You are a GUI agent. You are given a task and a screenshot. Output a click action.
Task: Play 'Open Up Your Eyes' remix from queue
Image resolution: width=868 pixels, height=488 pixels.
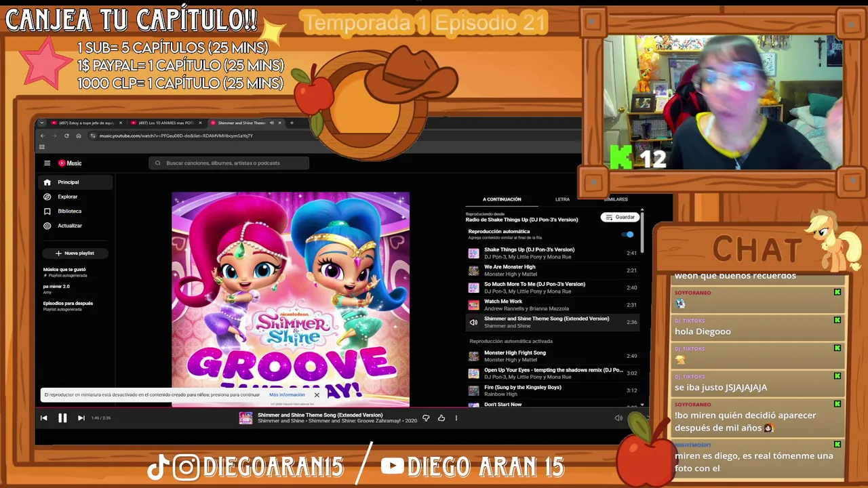point(553,373)
